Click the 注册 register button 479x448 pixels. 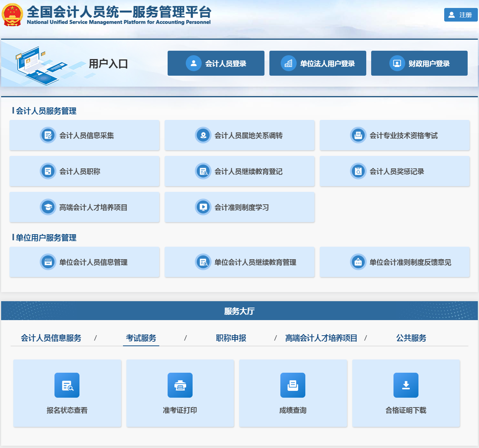pos(461,15)
